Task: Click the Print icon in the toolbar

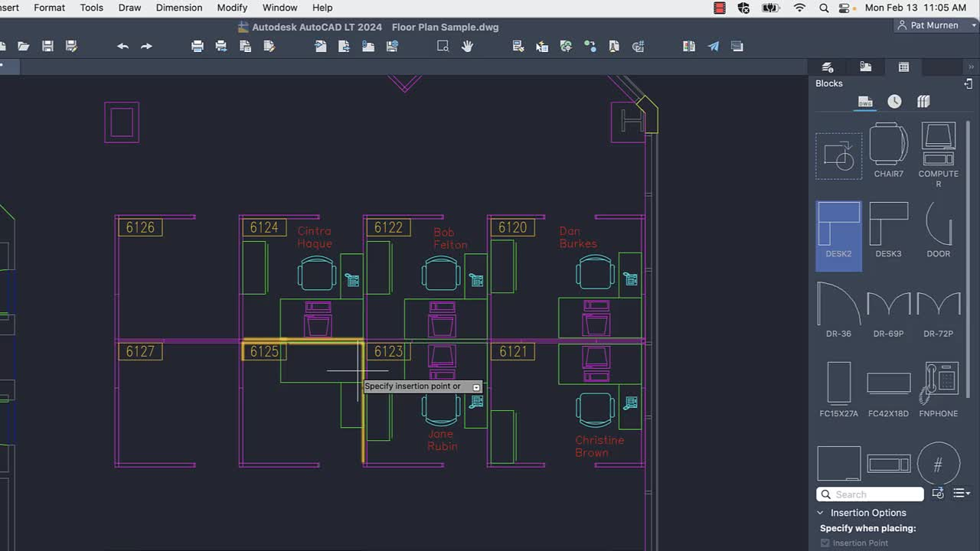Action: (198, 46)
